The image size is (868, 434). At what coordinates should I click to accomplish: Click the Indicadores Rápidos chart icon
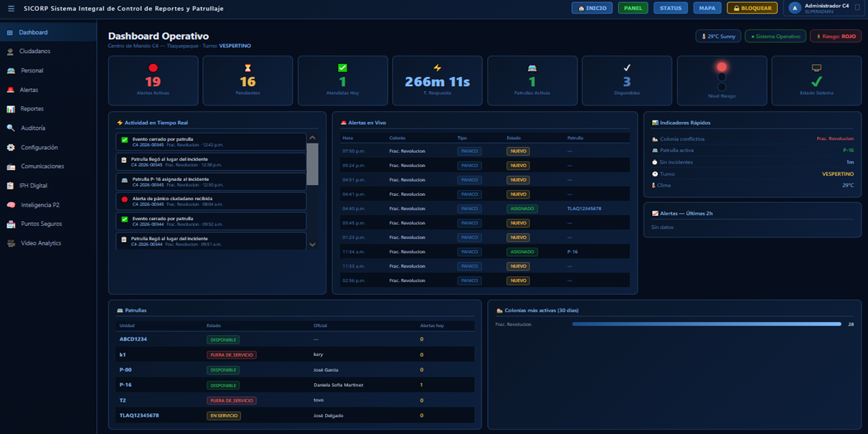655,123
